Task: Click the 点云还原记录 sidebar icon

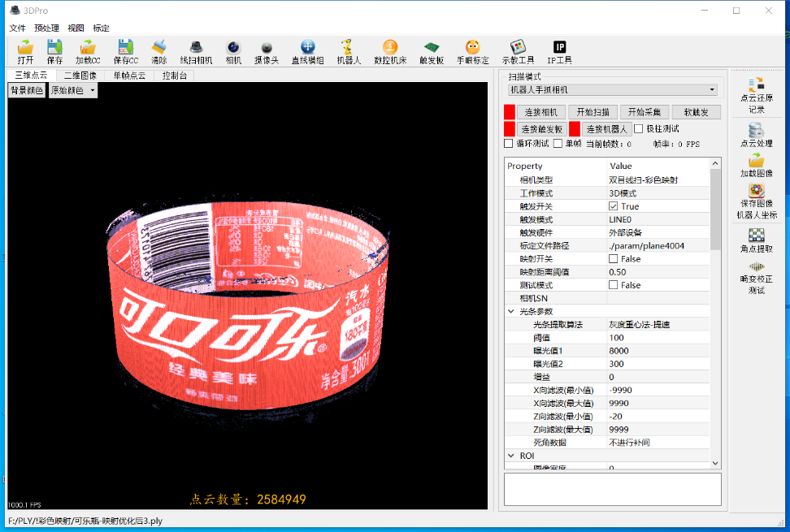Action: click(x=756, y=95)
